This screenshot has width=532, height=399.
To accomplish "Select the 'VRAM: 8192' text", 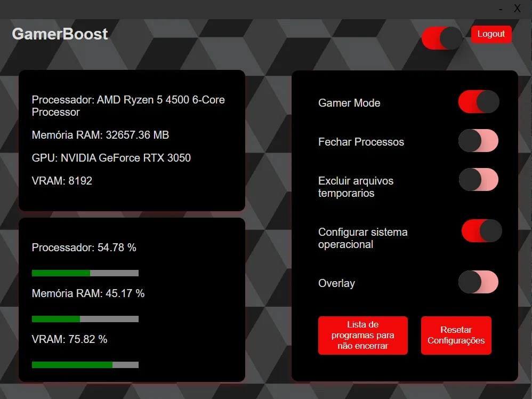I will point(62,181).
